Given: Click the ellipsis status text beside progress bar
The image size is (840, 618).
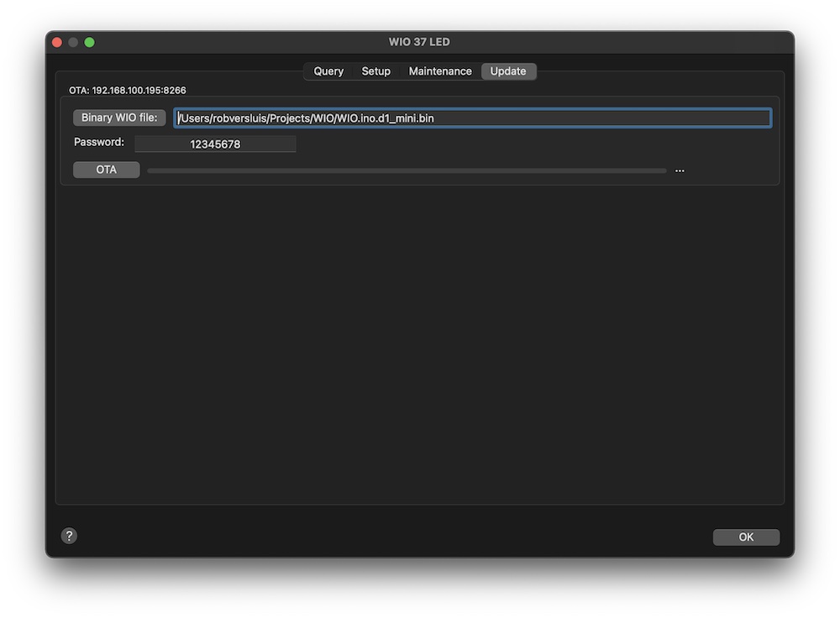Looking at the screenshot, I should (x=680, y=170).
